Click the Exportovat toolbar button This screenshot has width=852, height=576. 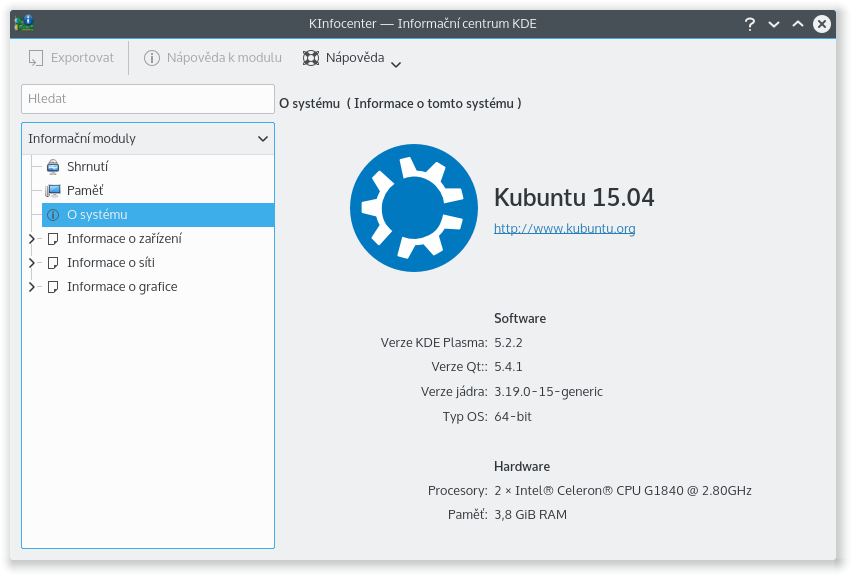[71, 58]
